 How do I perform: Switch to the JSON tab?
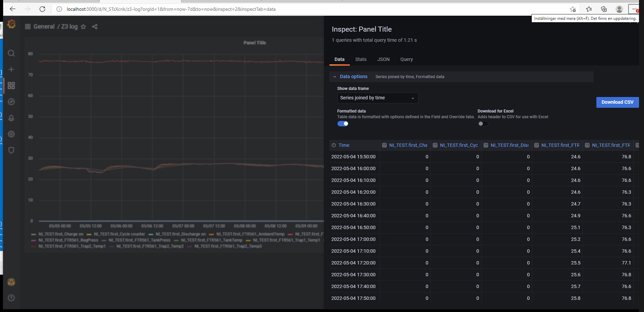383,59
